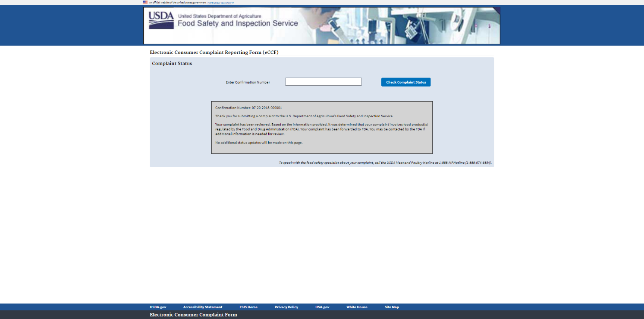Click the US flag icon

tap(145, 2)
